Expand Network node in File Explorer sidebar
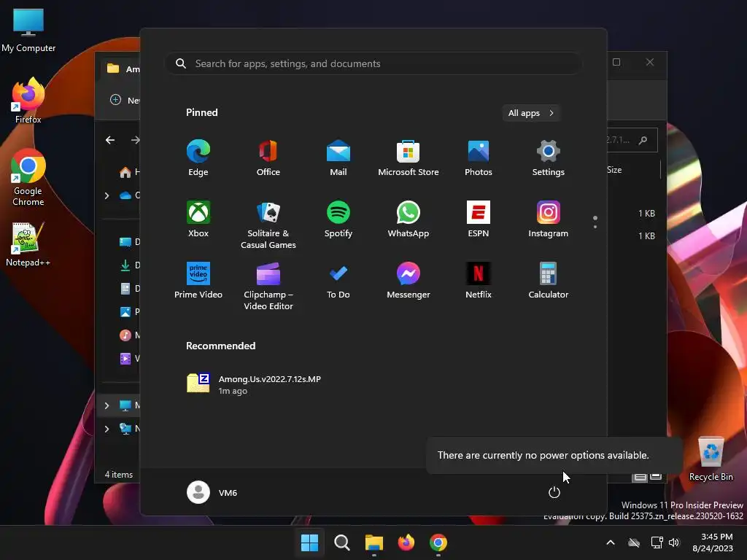This screenshot has width=747, height=560. pos(107,429)
